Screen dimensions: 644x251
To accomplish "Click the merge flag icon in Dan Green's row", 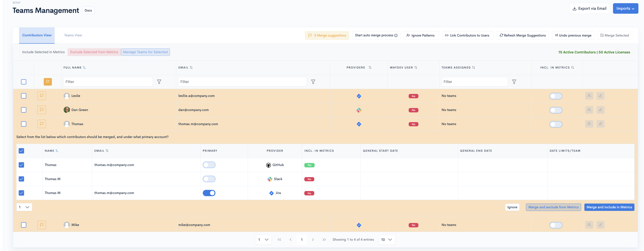I will tap(42, 110).
